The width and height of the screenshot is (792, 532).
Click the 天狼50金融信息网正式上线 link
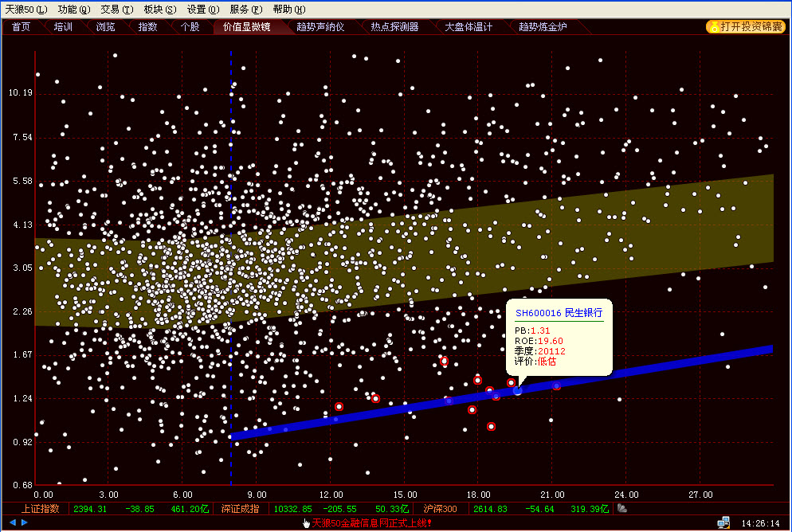[x=371, y=523]
